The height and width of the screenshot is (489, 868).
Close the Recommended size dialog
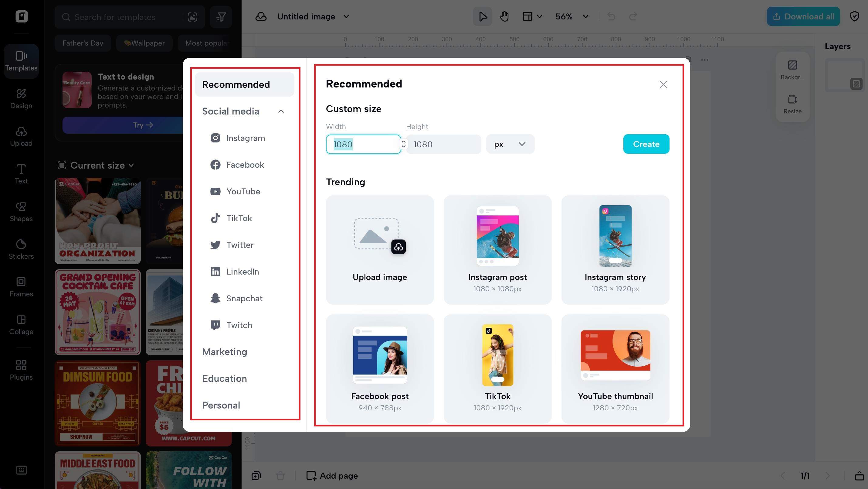663,84
